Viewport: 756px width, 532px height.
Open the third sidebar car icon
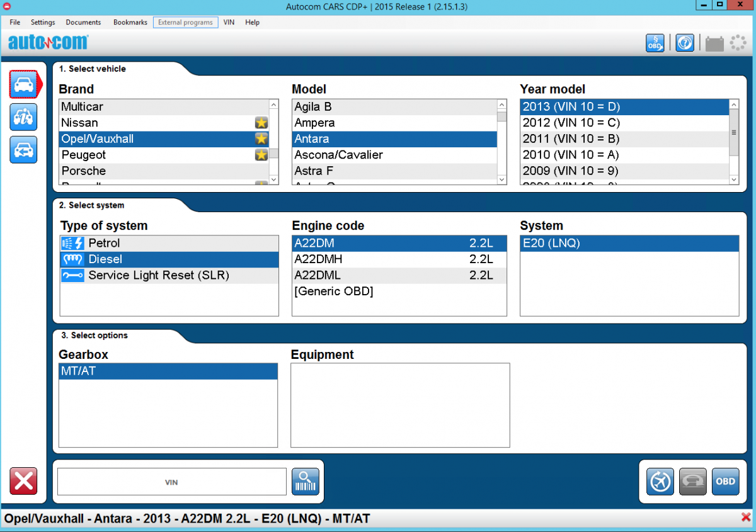coord(23,150)
